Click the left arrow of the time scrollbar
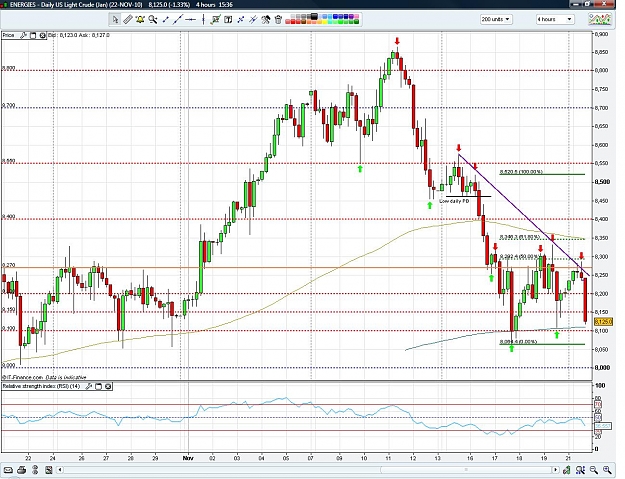This screenshot has height=479, width=625. tap(60, 470)
